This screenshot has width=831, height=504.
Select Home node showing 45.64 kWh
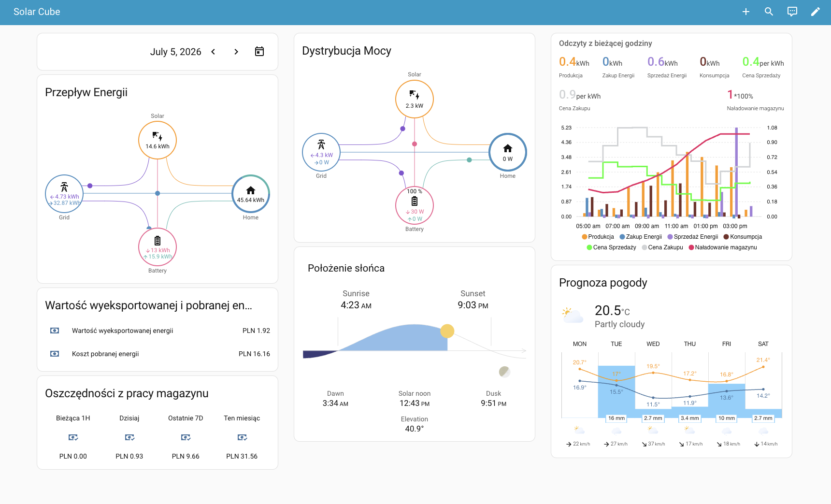pyautogui.click(x=251, y=194)
